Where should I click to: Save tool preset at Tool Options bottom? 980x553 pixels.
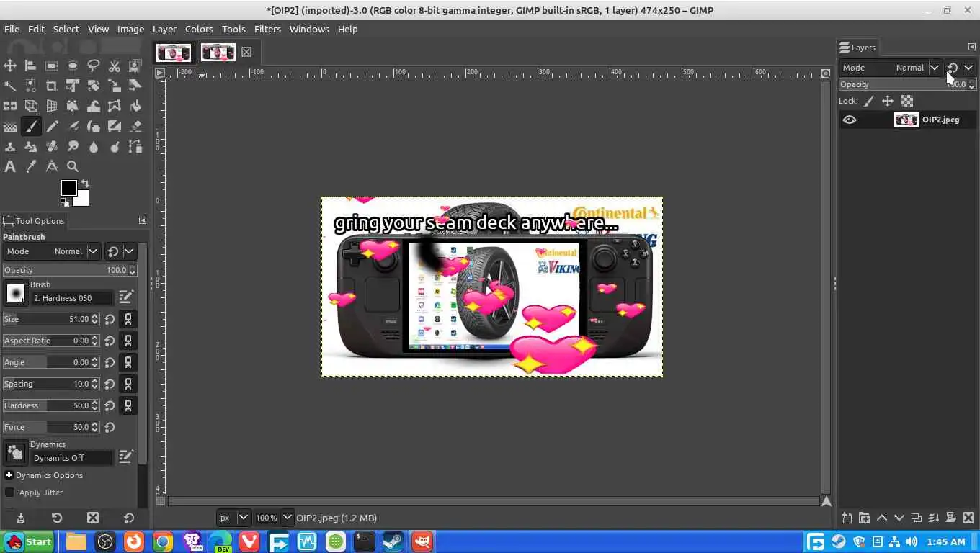21,518
